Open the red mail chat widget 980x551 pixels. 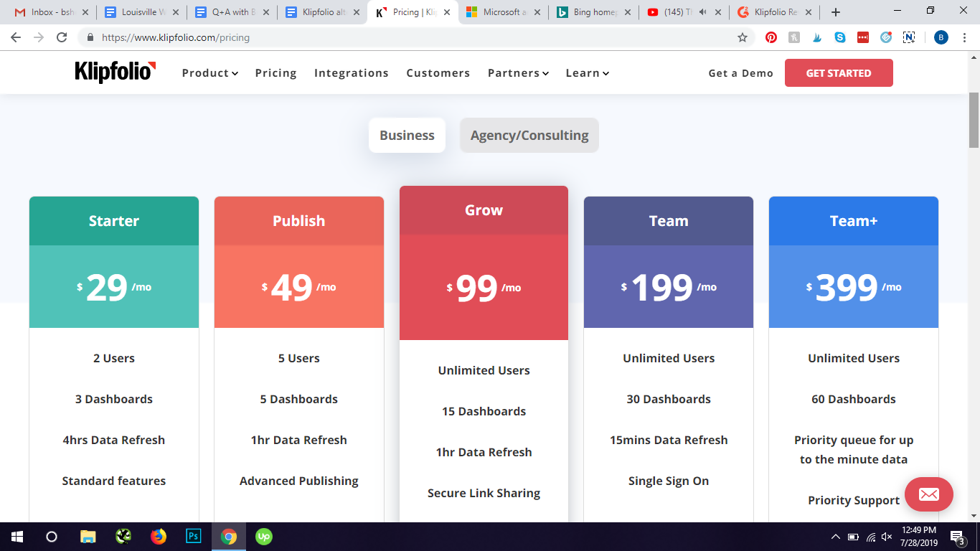(929, 494)
